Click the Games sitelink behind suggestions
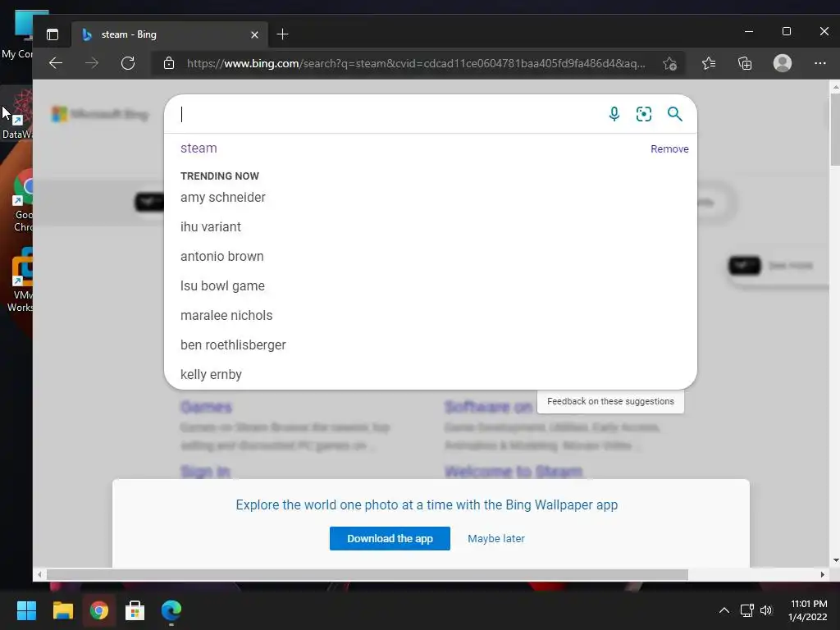840x630 pixels. (x=206, y=407)
